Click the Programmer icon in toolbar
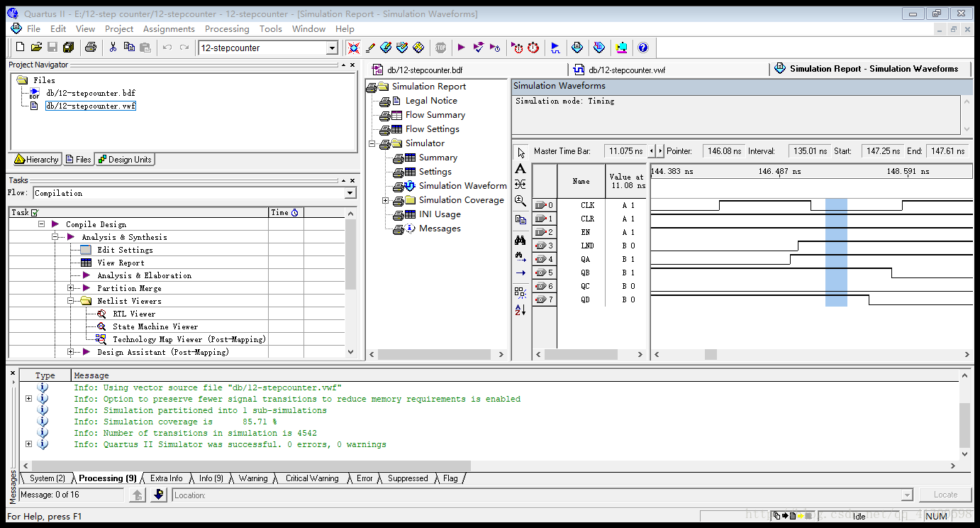The image size is (980, 528). [x=599, y=48]
